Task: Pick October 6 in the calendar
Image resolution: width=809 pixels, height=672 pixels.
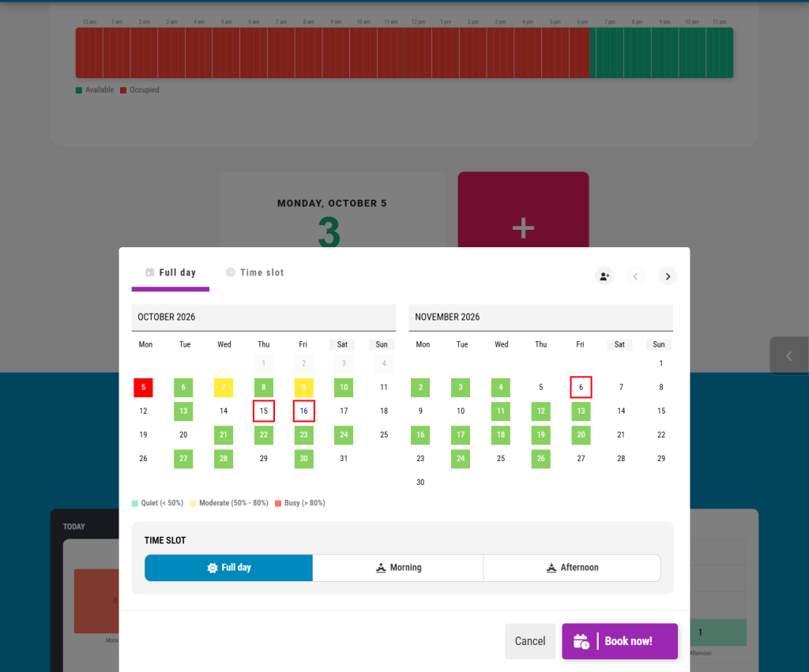Action: point(183,387)
